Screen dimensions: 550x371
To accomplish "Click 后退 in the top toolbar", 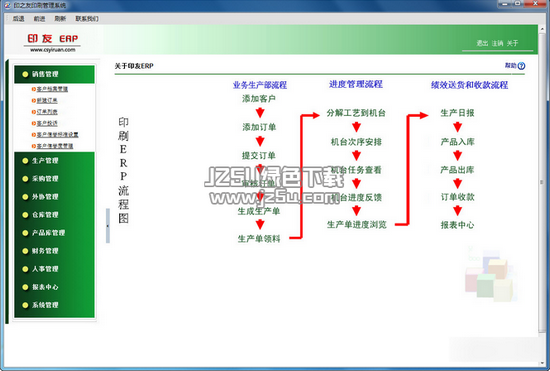I will (x=19, y=19).
